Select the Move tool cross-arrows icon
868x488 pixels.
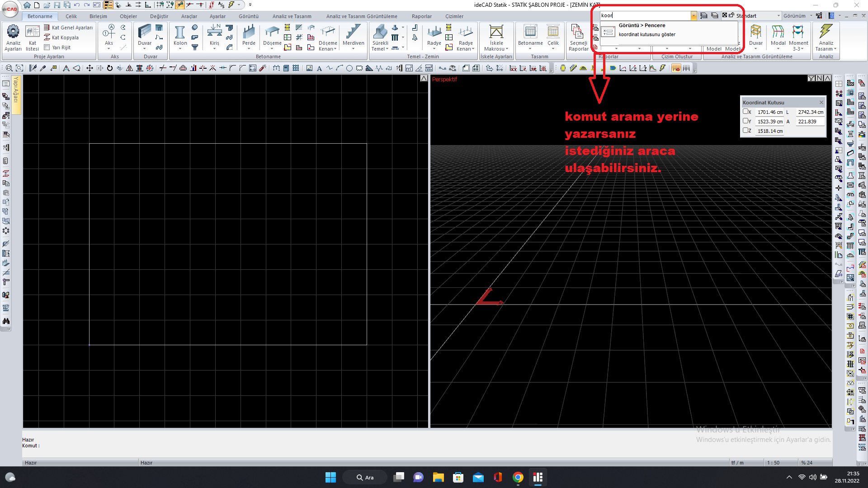pos(90,68)
